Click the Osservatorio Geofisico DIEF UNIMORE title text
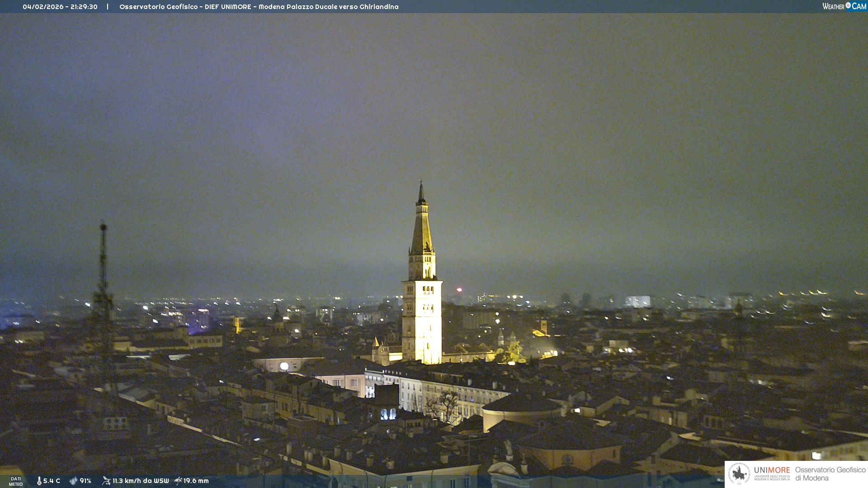The width and height of the screenshot is (868, 488). (259, 7)
